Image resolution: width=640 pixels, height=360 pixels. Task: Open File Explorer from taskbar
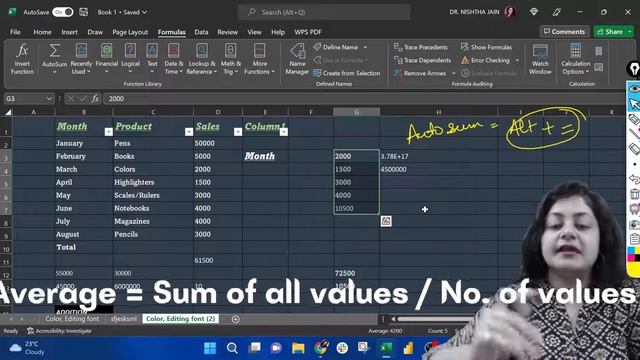pos(298,348)
